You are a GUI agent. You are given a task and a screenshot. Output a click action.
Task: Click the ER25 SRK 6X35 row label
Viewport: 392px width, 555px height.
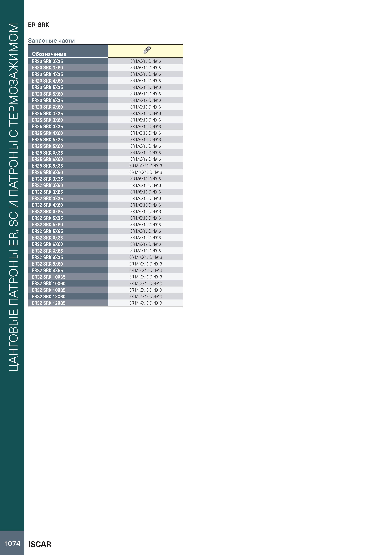[x=47, y=153]
